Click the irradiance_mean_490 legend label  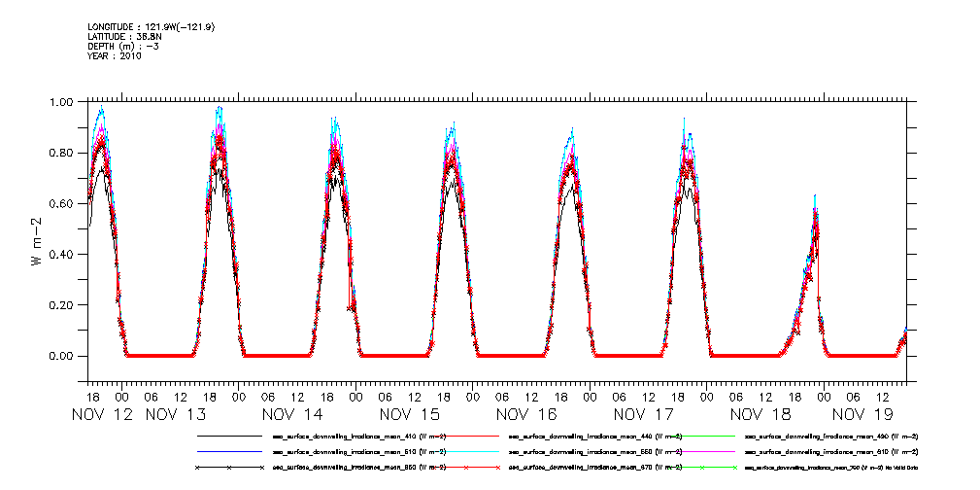tap(831, 437)
